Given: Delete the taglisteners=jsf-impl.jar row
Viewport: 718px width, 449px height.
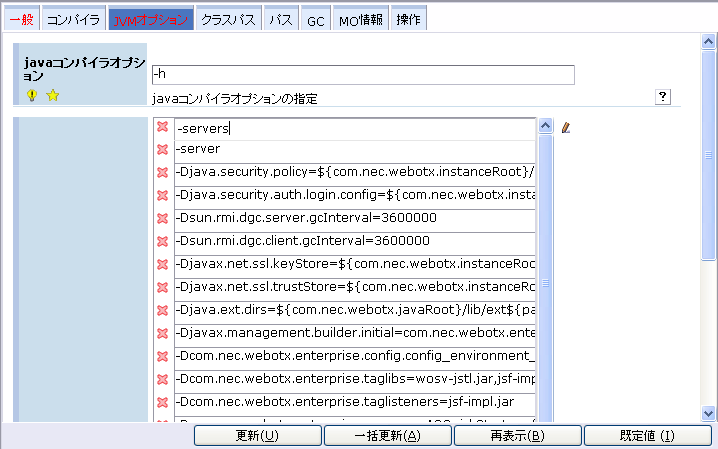Looking at the screenshot, I should [x=162, y=402].
